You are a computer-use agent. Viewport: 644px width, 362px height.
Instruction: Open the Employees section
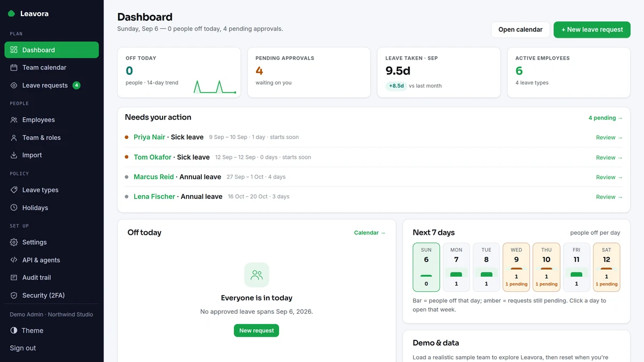(52, 120)
